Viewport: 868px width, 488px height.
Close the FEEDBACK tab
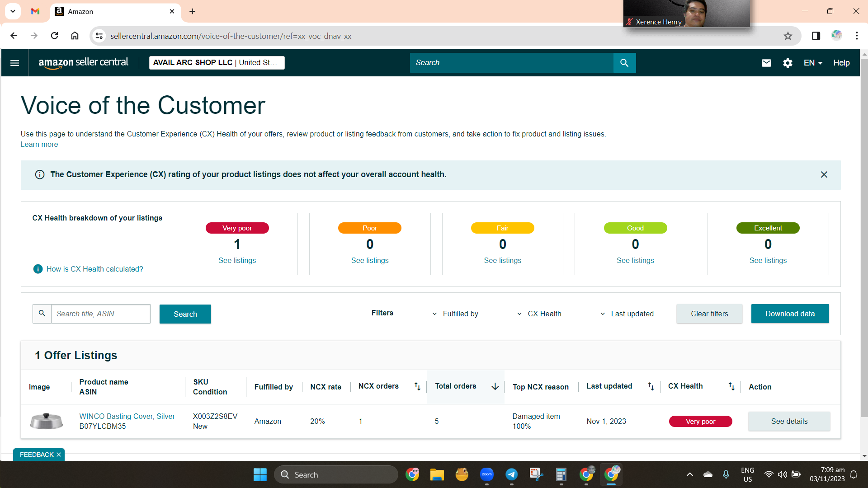[x=59, y=455]
